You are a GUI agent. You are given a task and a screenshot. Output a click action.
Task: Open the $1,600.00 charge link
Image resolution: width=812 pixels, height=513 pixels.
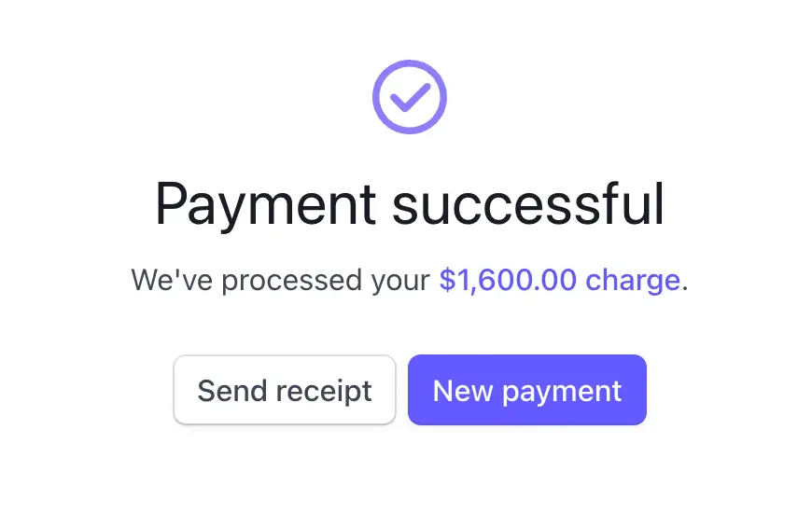[559, 280]
